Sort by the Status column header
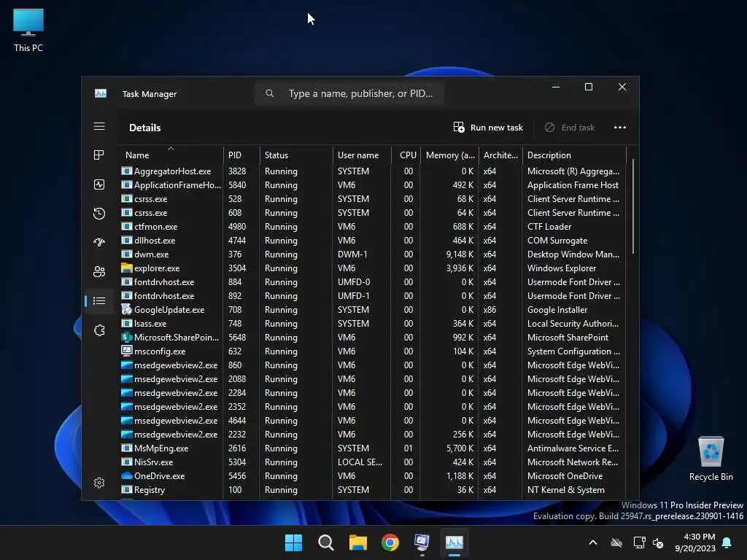The image size is (747, 560). point(296,155)
